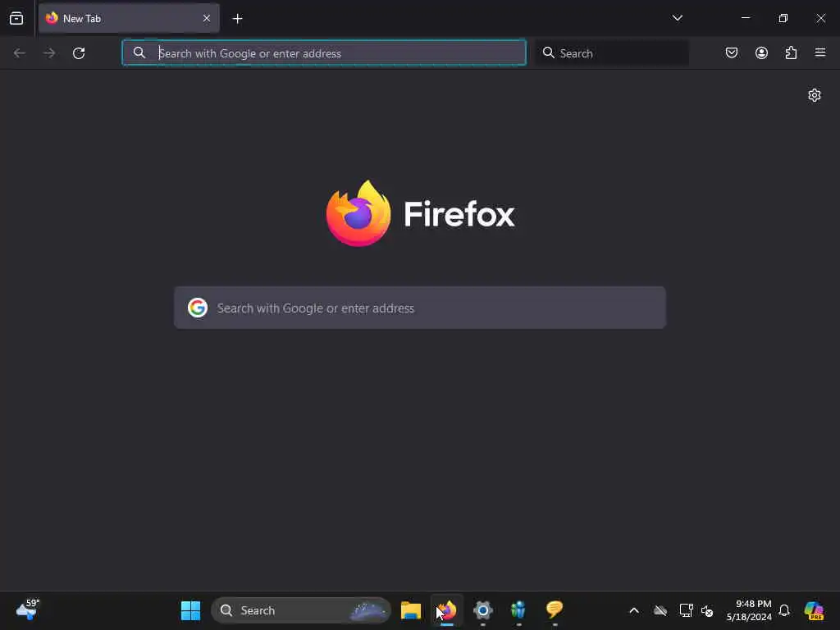Open a new tab with the plus button
Image resolution: width=840 pixels, height=630 pixels.
[x=237, y=19]
